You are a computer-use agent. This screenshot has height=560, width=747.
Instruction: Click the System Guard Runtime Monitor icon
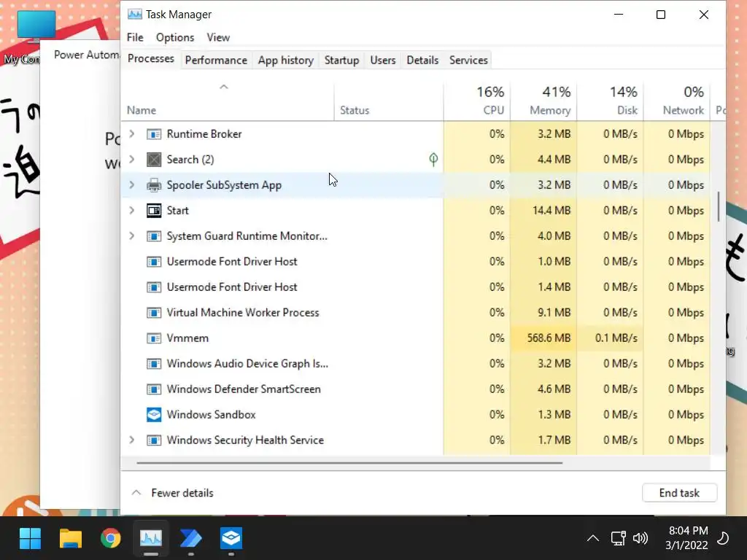[x=153, y=236]
